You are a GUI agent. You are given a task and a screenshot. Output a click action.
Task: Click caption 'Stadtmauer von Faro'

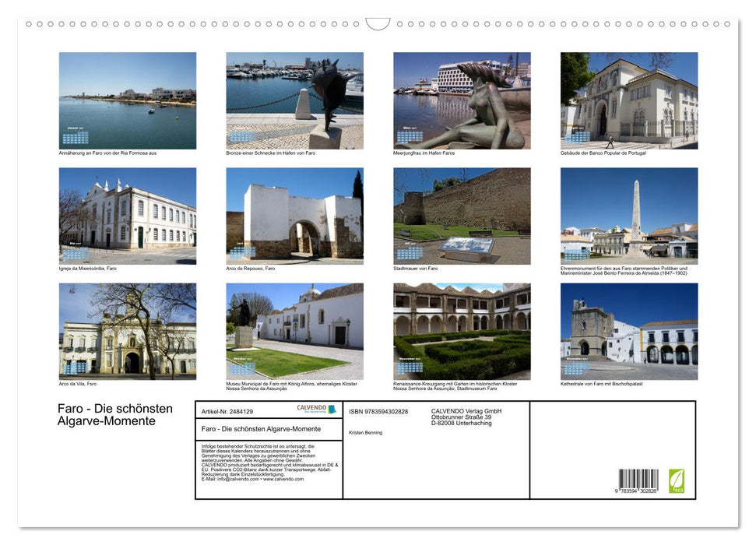(x=416, y=268)
